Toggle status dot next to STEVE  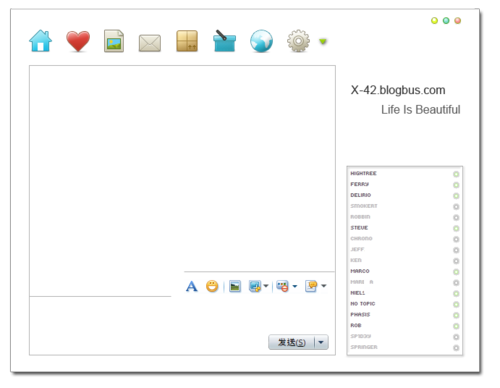[x=456, y=228]
